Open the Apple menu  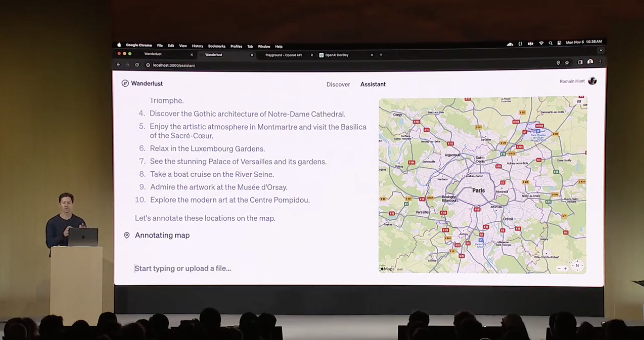pyautogui.click(x=119, y=45)
